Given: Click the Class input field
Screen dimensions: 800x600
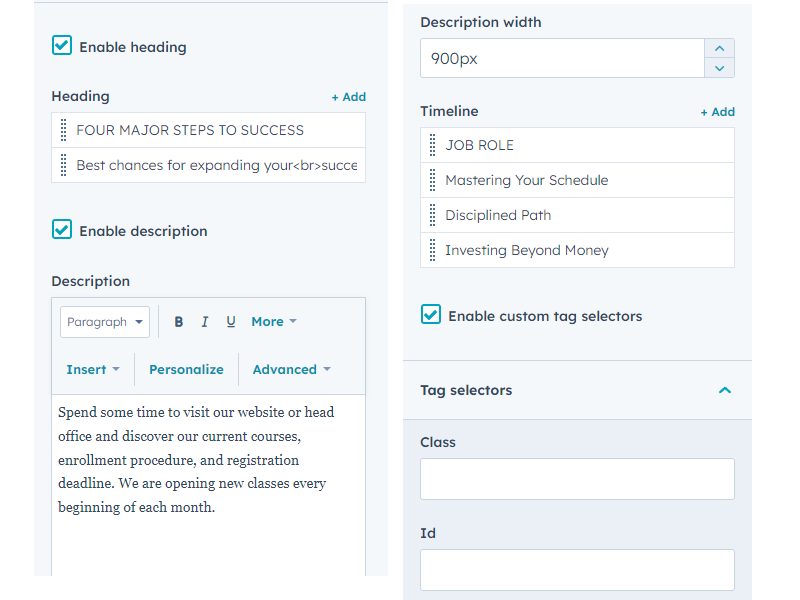Looking at the screenshot, I should point(577,479).
